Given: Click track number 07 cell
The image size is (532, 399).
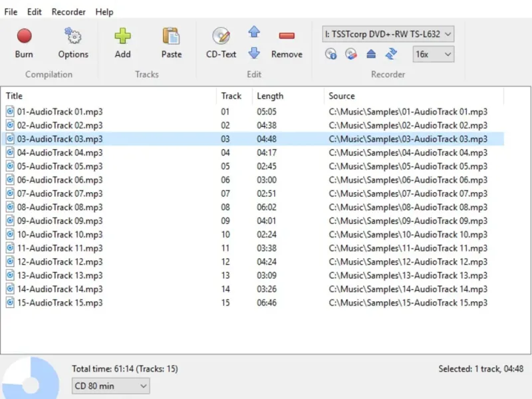Looking at the screenshot, I should pos(225,194).
